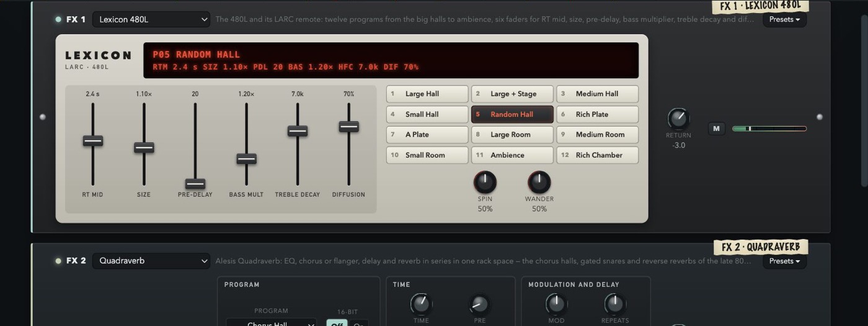Click the PRE-DELAY fader handle

[x=195, y=184]
